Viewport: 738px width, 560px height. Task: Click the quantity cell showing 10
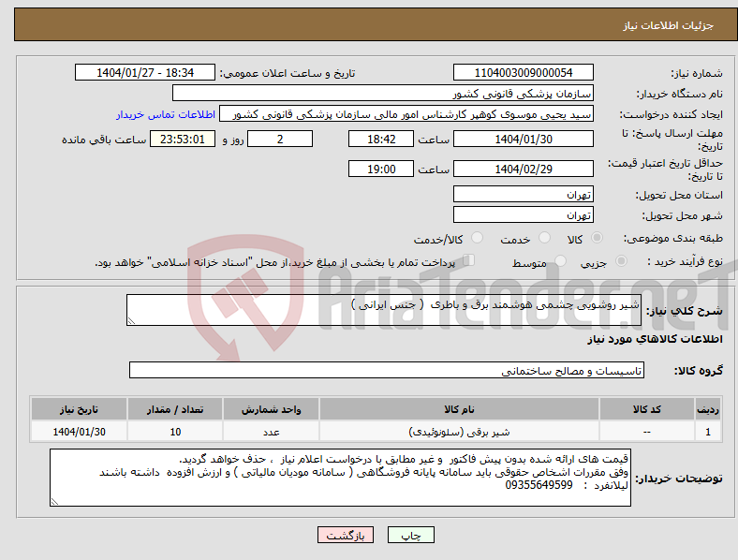pyautogui.click(x=175, y=432)
